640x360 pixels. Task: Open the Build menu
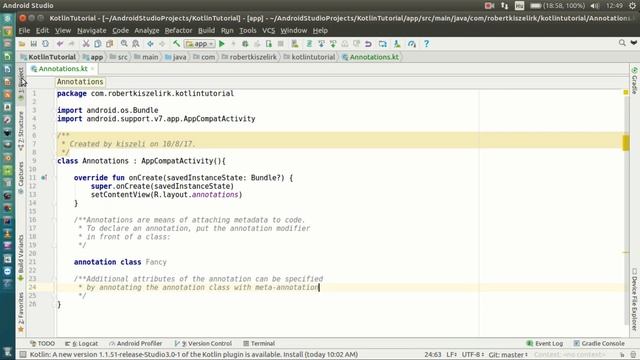point(207,31)
